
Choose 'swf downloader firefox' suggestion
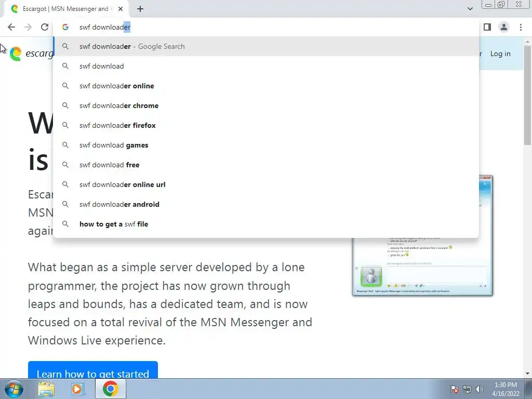pyautogui.click(x=266, y=125)
